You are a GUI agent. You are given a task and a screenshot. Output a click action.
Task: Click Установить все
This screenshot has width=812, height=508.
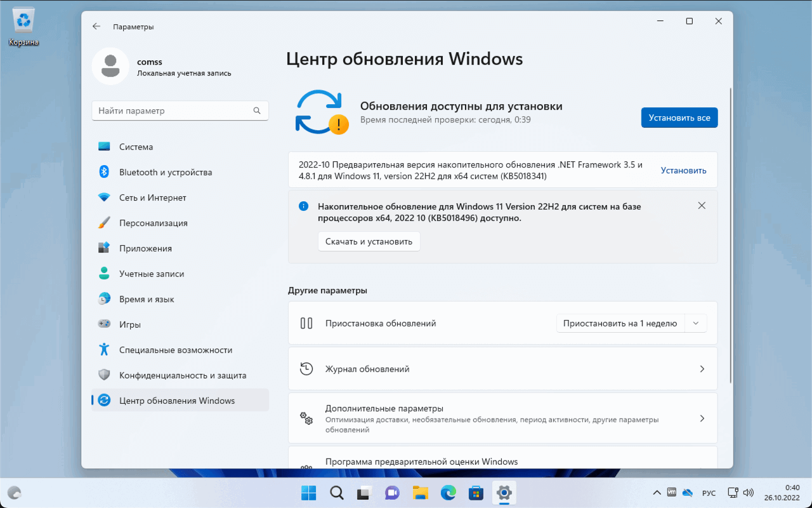click(679, 117)
